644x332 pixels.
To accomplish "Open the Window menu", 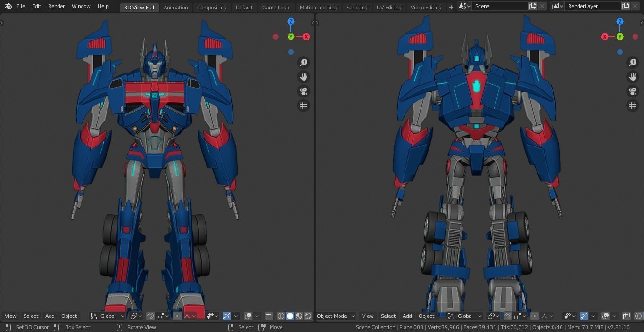I will tap(81, 6).
